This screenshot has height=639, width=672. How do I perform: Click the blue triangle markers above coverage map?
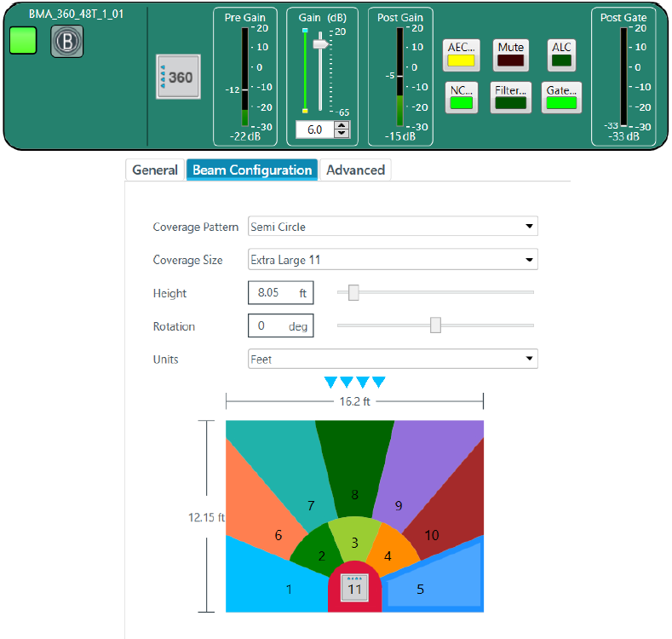(355, 382)
